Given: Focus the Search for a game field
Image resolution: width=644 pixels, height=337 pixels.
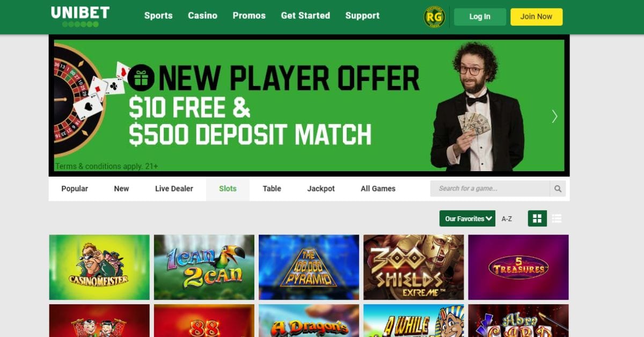Looking at the screenshot, I should coord(490,188).
